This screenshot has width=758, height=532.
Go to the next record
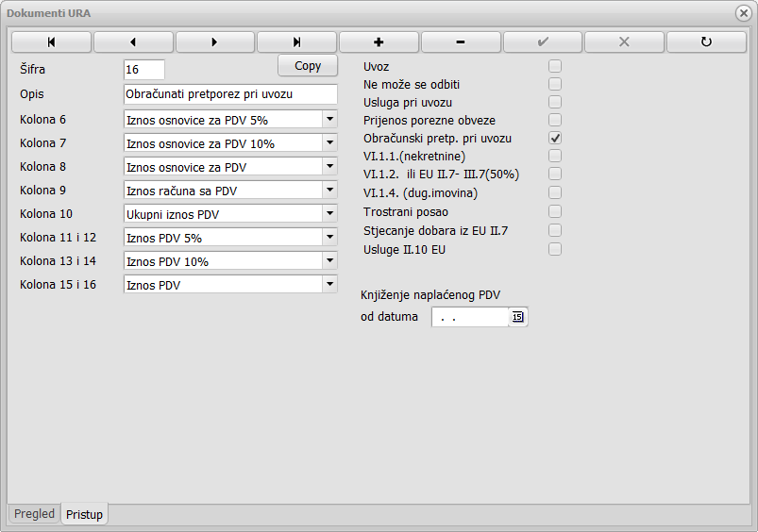[214, 42]
